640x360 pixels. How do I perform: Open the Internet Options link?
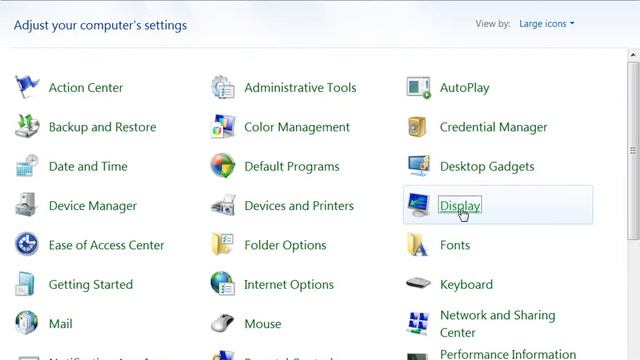pyautogui.click(x=289, y=284)
